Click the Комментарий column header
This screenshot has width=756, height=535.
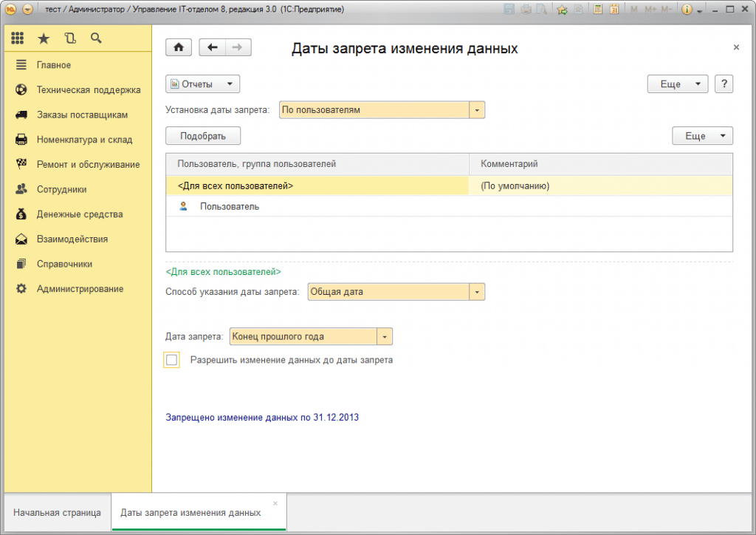tap(601, 164)
